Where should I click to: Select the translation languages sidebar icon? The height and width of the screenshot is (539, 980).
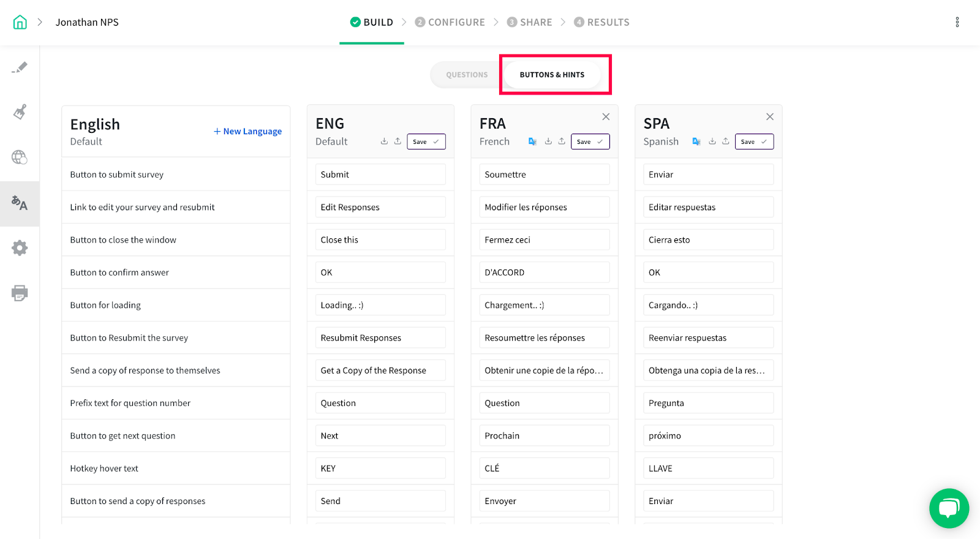pos(20,203)
